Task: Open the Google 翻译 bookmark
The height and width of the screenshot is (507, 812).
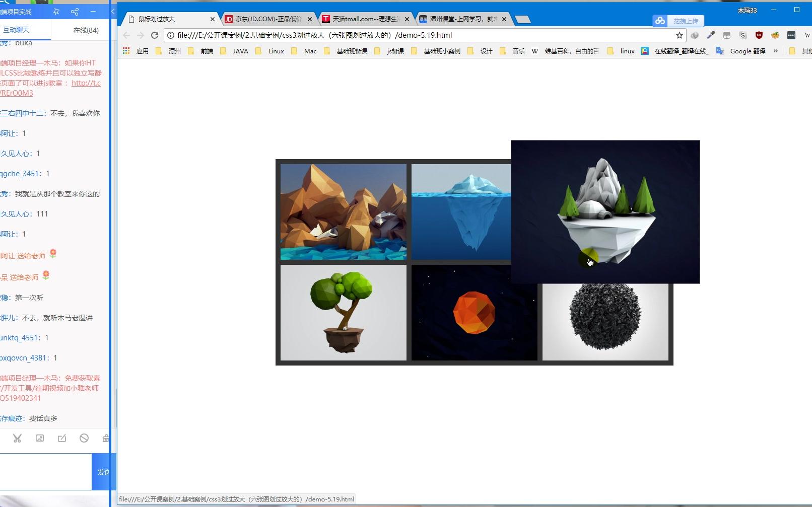Action: [x=741, y=51]
